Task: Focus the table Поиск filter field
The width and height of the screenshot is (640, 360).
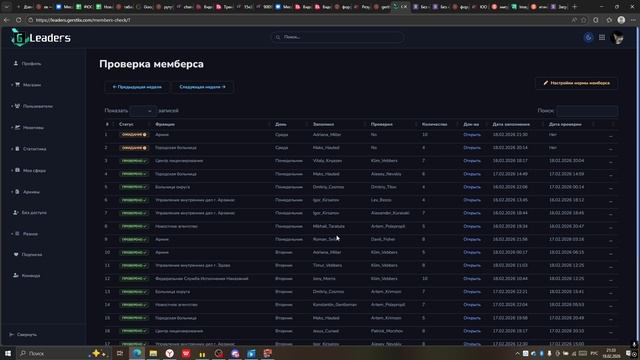Action: (587, 111)
